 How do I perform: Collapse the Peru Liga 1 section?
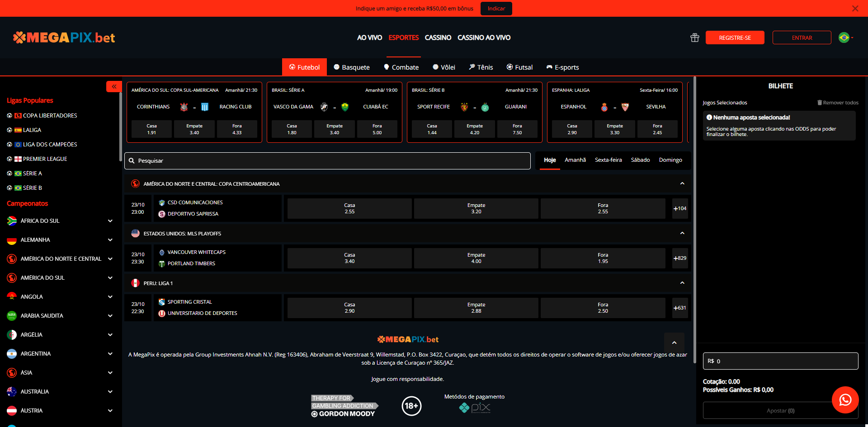click(x=682, y=283)
